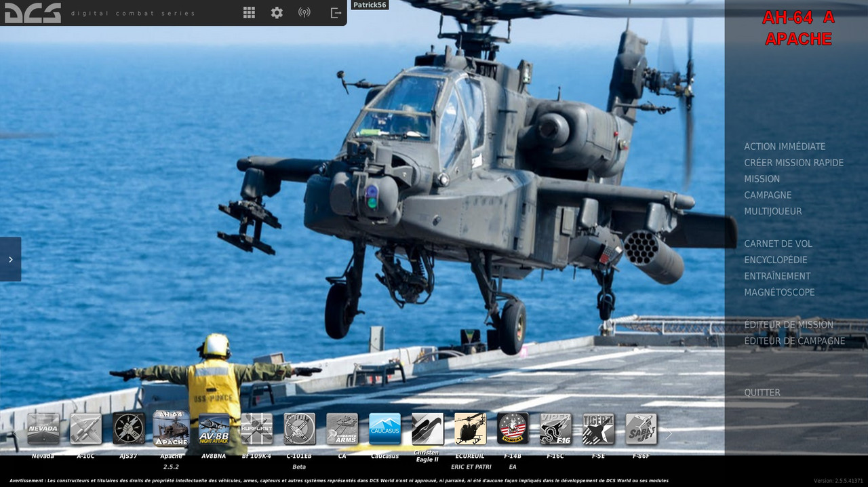
Task: Open the ENCYCLOPÉDIE entry
Action: [776, 260]
